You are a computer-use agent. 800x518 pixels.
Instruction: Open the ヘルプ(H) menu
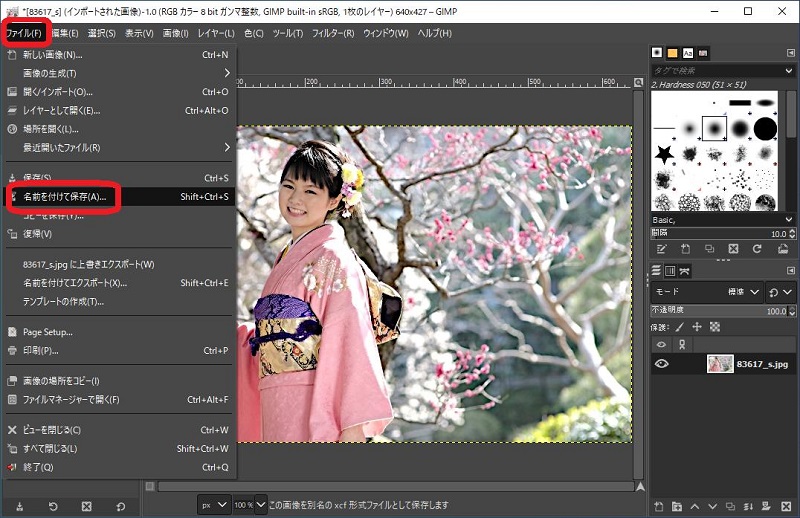[x=434, y=33]
